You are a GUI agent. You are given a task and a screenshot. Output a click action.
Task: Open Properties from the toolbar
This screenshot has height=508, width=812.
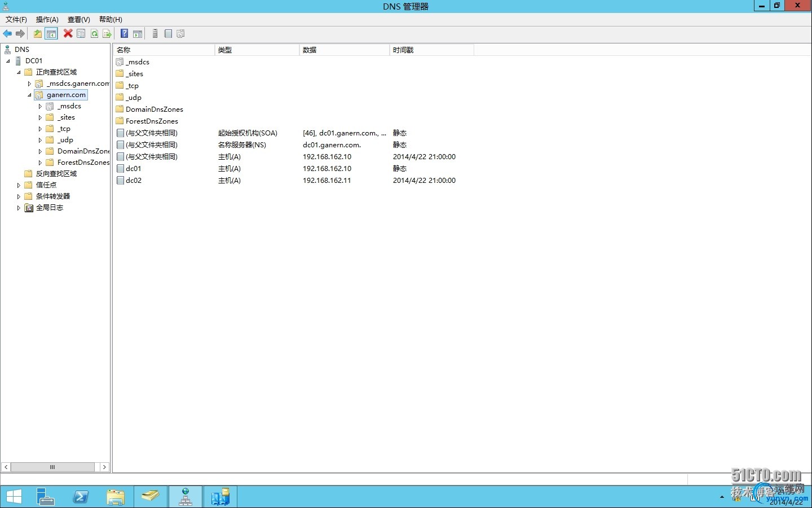(81, 34)
